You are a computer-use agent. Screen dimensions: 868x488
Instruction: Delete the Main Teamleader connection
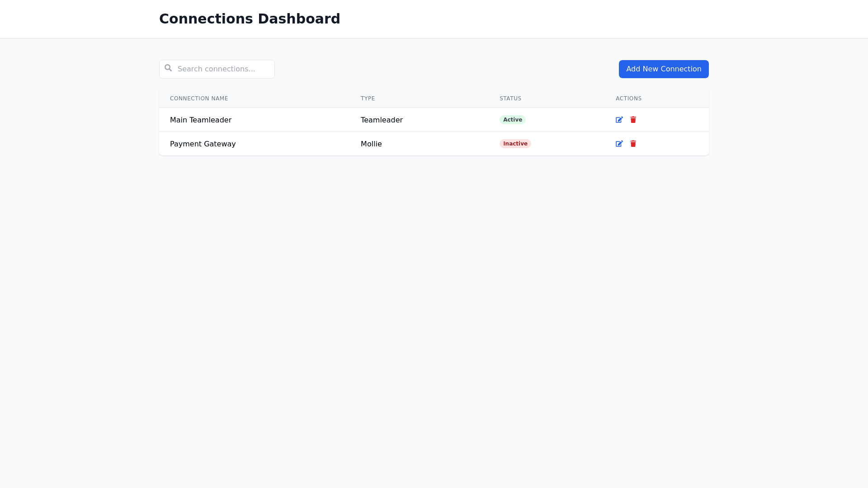tap(633, 120)
